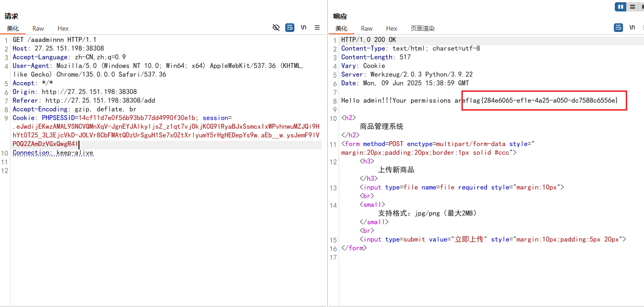Image resolution: width=644 pixels, height=307 pixels.
Task: Toggle word wrap icon in response panel
Action: click(x=618, y=27)
